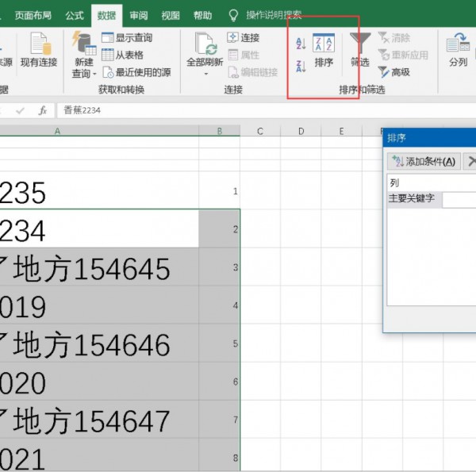Click cell with text 地方154645

pyautogui.click(x=99, y=267)
